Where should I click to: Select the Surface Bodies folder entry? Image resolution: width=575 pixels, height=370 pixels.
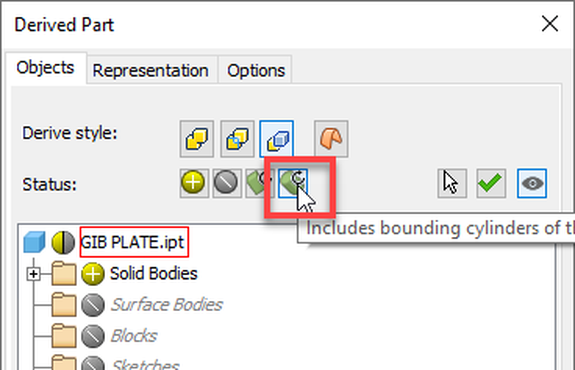click(166, 305)
